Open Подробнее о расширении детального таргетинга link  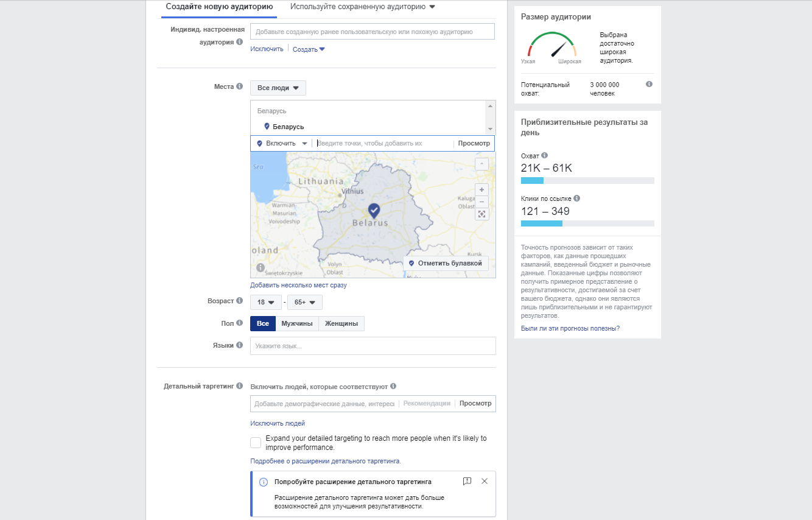[x=326, y=461]
